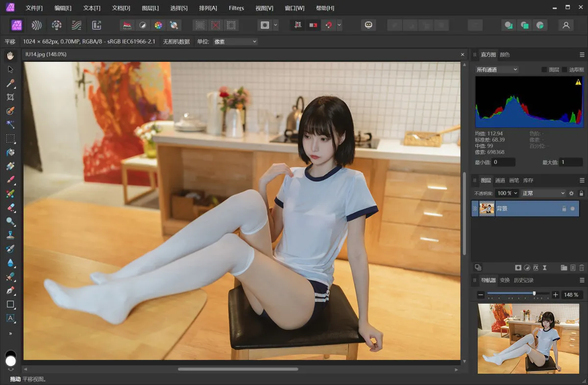588x385 pixels.
Task: Select the Crop tool
Action: (x=10, y=97)
